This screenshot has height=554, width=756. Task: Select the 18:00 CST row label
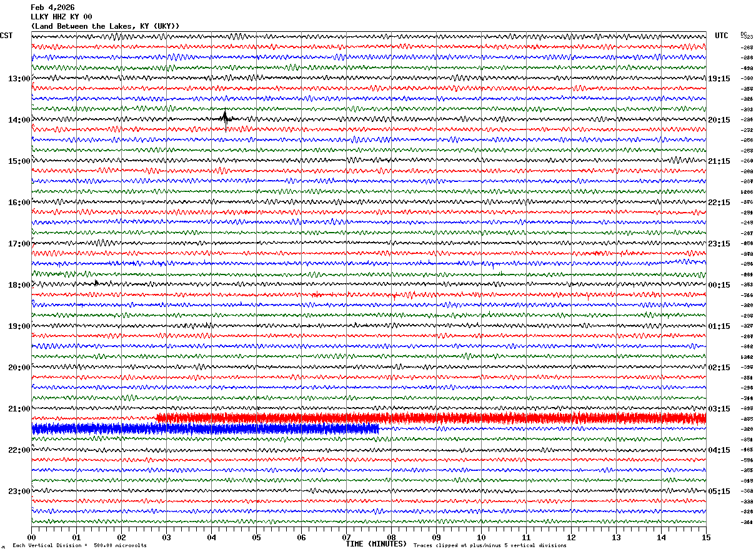coord(19,285)
